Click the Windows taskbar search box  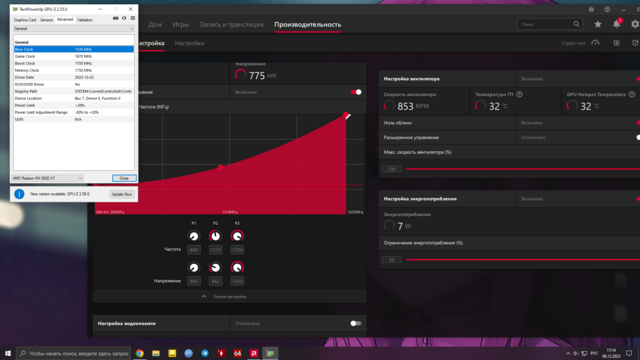tap(73, 353)
